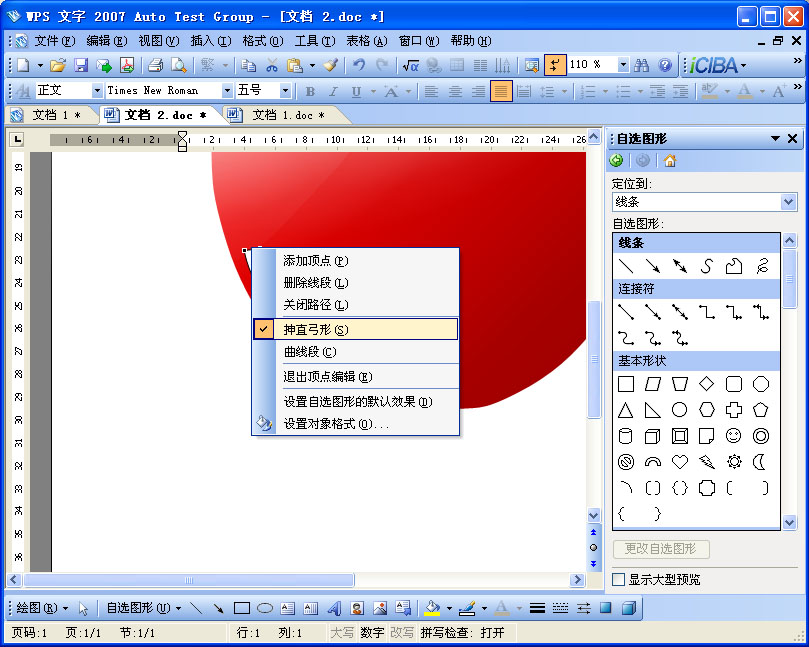Enable 显示大型预览 checkbox
The width and height of the screenshot is (809, 647).
tap(618, 578)
